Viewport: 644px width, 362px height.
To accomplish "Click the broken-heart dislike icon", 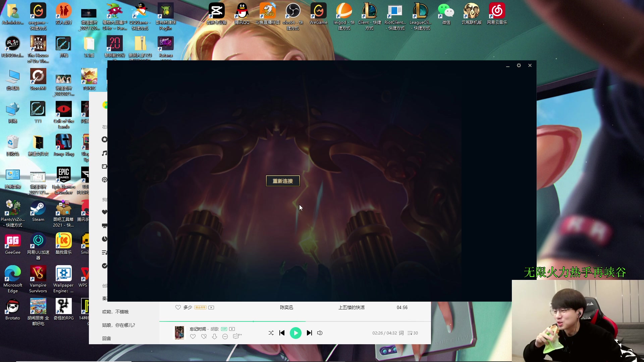I will (x=204, y=337).
